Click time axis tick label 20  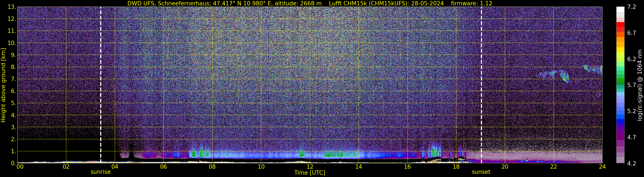click(505, 167)
